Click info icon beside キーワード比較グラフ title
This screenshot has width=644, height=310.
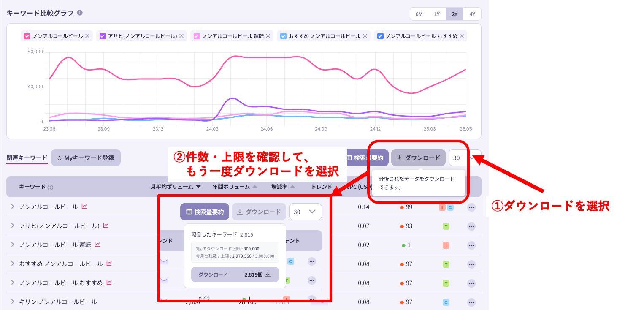[80, 13]
